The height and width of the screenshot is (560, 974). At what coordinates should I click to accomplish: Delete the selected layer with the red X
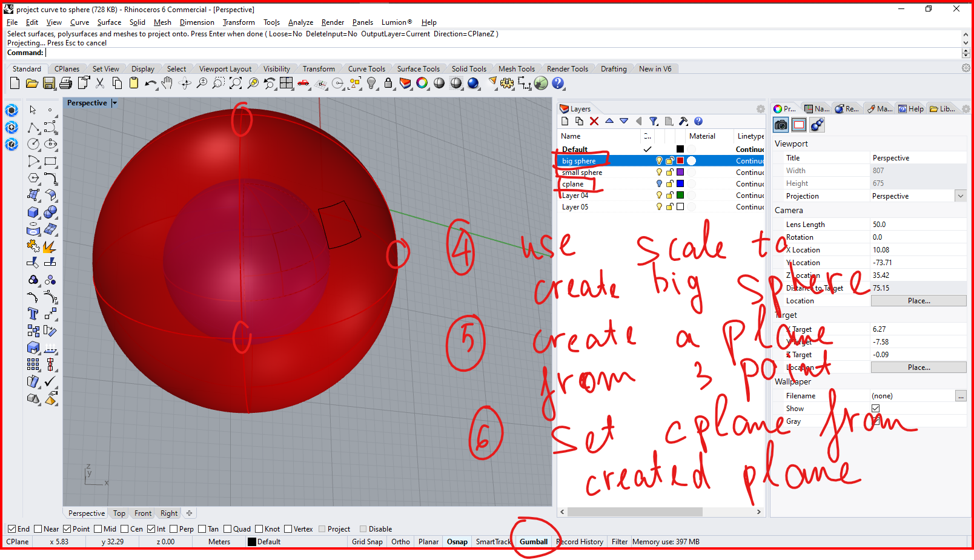coord(594,121)
